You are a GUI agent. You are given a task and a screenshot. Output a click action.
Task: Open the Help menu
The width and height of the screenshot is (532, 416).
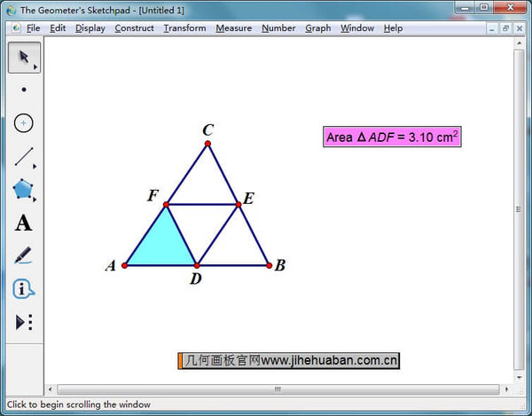pyautogui.click(x=393, y=28)
